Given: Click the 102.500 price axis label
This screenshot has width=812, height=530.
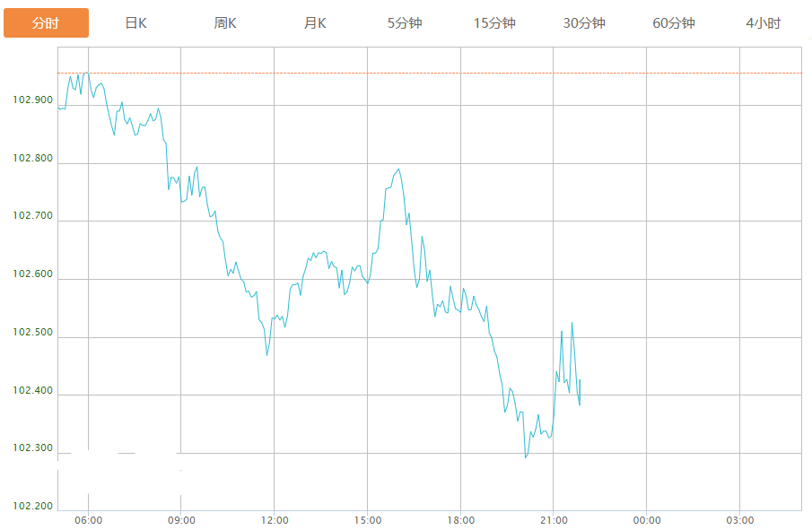Looking at the screenshot, I should click(32, 334).
